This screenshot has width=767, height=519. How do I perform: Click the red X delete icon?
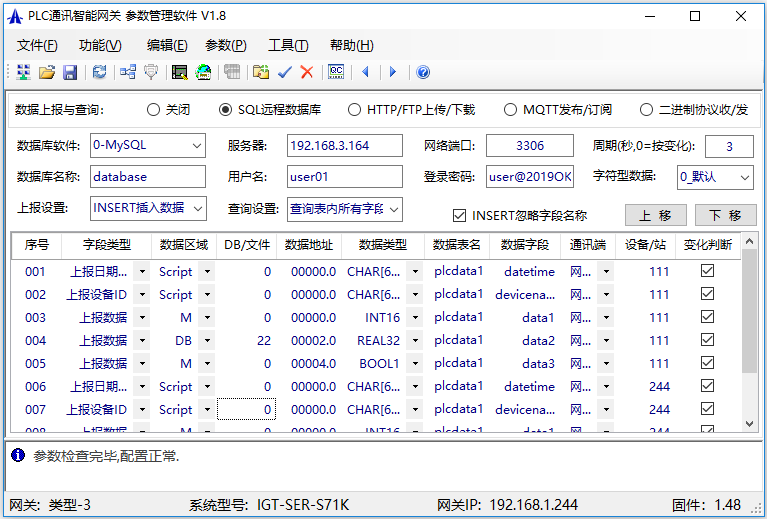click(307, 72)
